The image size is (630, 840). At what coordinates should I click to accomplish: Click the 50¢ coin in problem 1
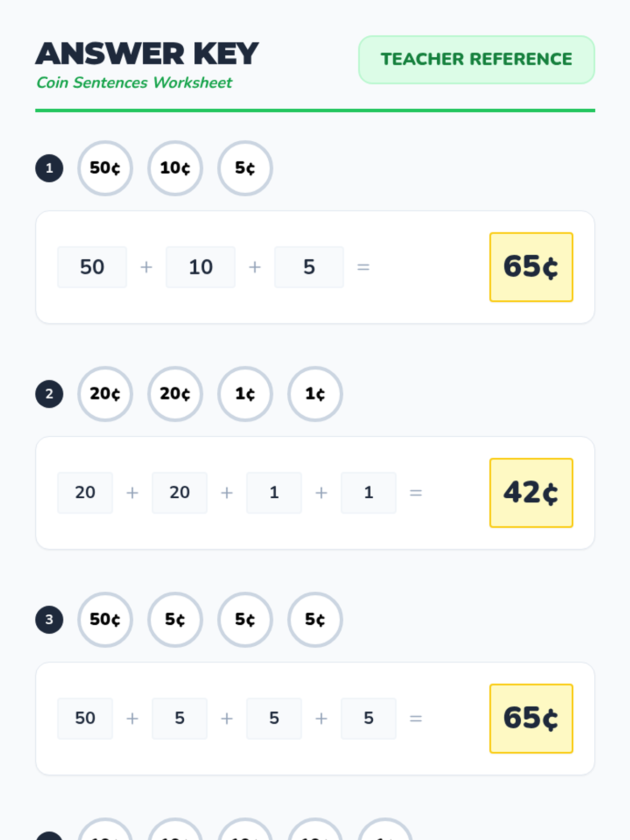[x=105, y=168]
